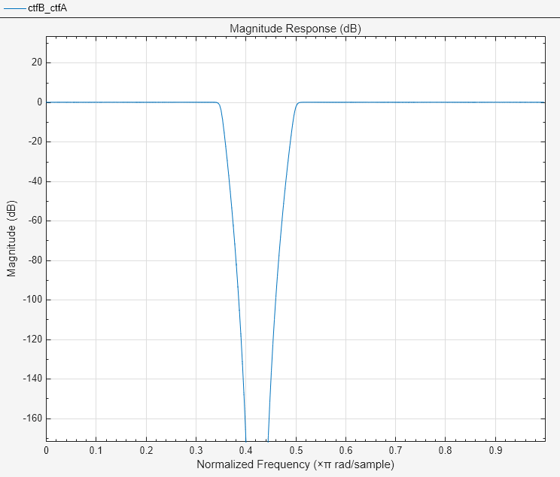
Task: Select the Magnitude (dB) y-axis label
Action: click(x=11, y=238)
